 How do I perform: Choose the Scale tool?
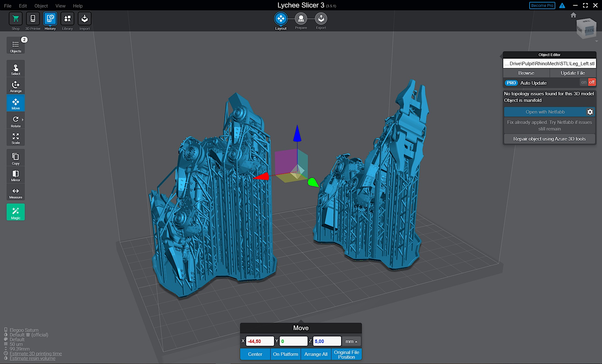click(x=16, y=138)
